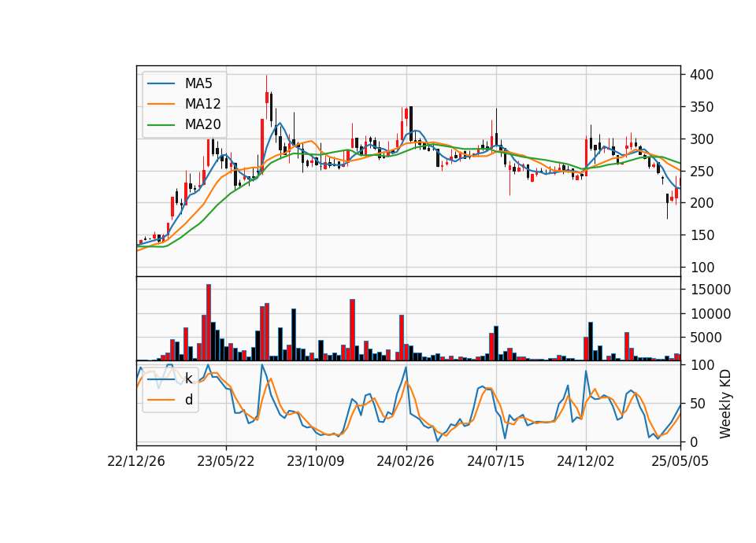Click the 0 tick on KD axis

pos(693,441)
